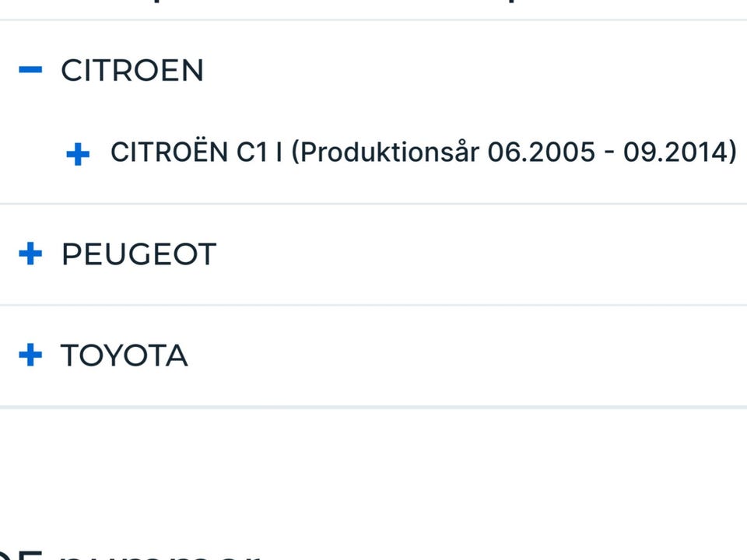Click divider line beneath the TOYOTA row
Screen dimensions: 747x560
point(373,406)
